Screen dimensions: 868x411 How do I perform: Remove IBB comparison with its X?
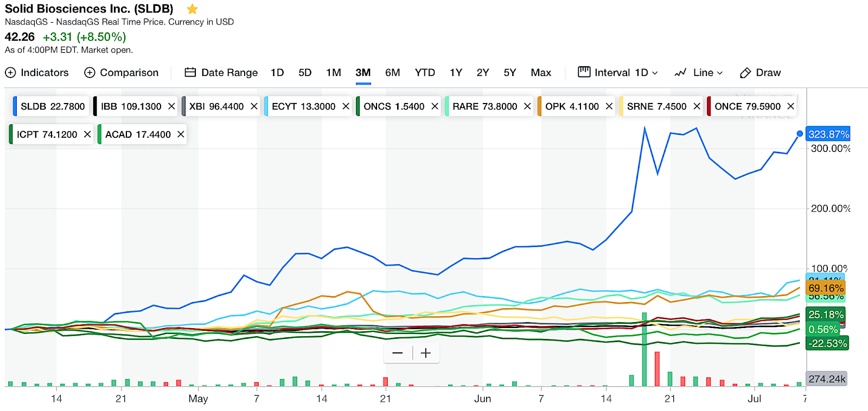coord(171,106)
